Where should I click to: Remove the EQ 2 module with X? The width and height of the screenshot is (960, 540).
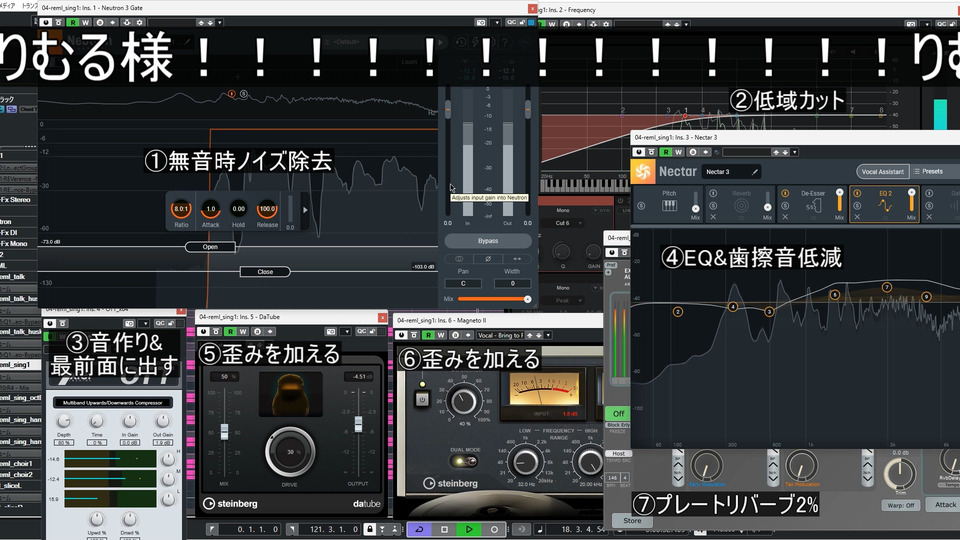pos(857,217)
